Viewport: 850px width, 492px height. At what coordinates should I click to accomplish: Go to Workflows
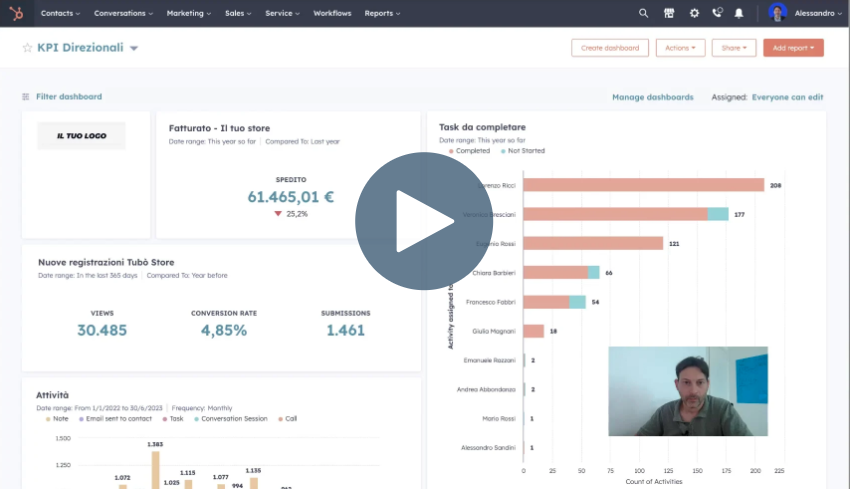[x=332, y=13]
